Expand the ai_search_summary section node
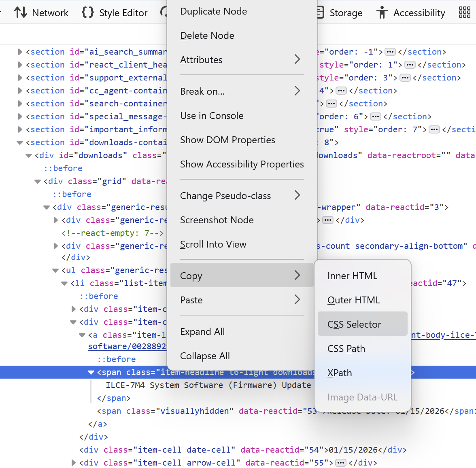 pyautogui.click(x=20, y=52)
